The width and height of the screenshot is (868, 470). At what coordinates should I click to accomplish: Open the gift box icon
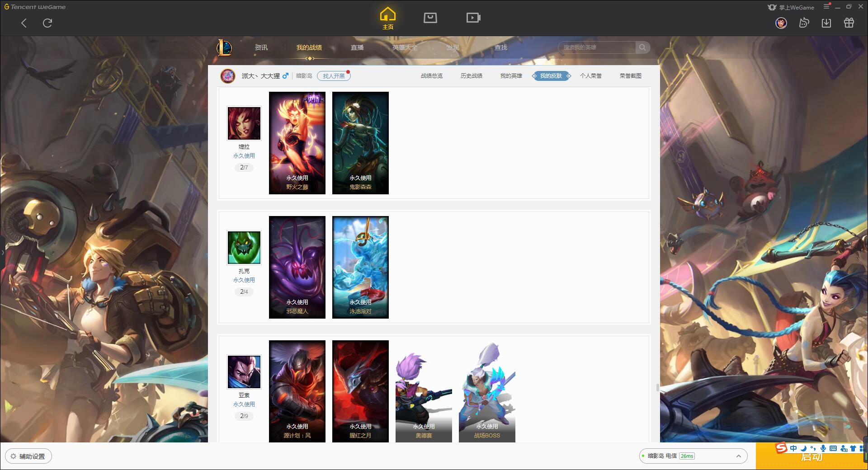(x=849, y=23)
